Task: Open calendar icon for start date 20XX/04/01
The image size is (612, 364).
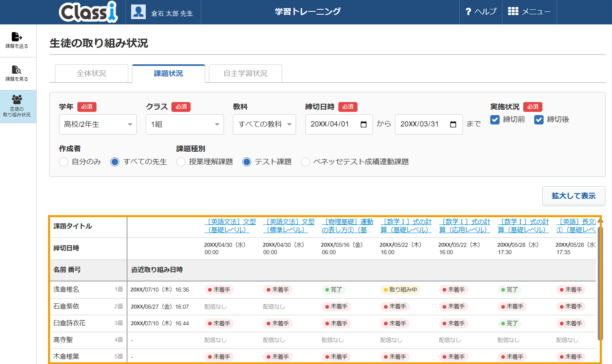Action: click(364, 124)
